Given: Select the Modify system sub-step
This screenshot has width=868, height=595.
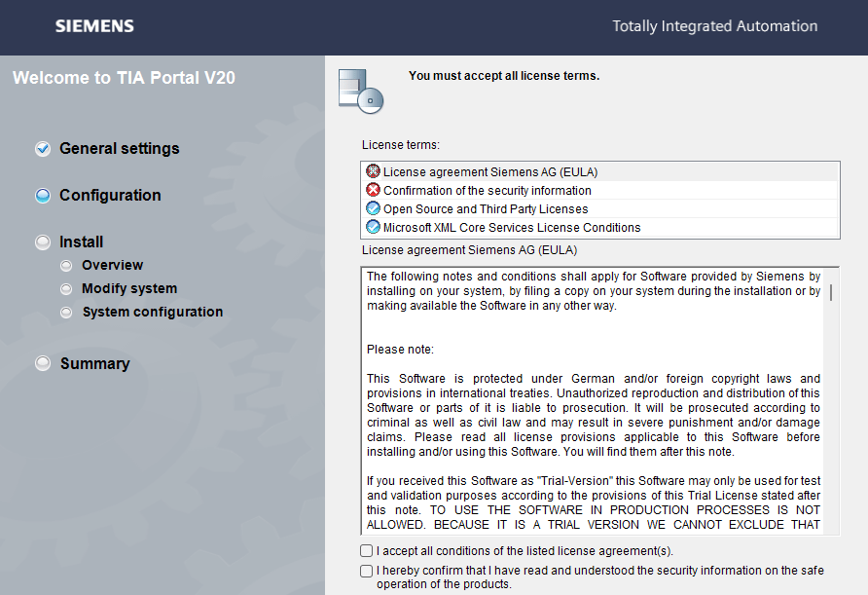Looking at the screenshot, I should (129, 288).
